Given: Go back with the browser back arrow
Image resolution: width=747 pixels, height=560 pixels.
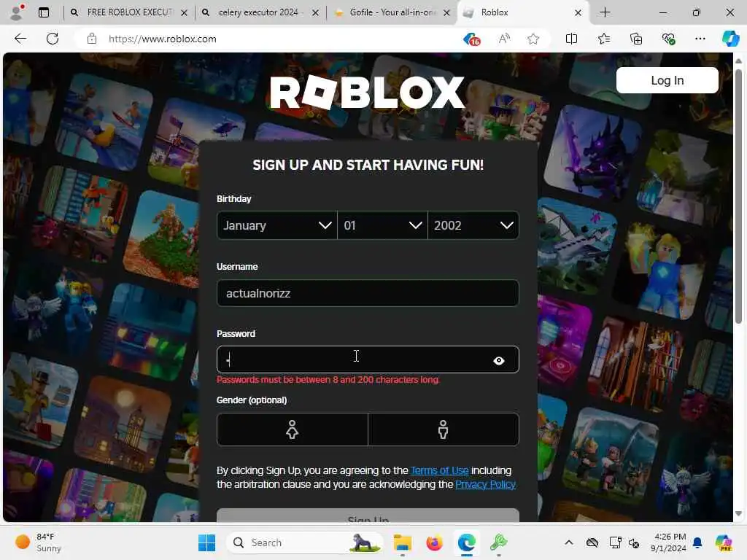Looking at the screenshot, I should (20, 39).
